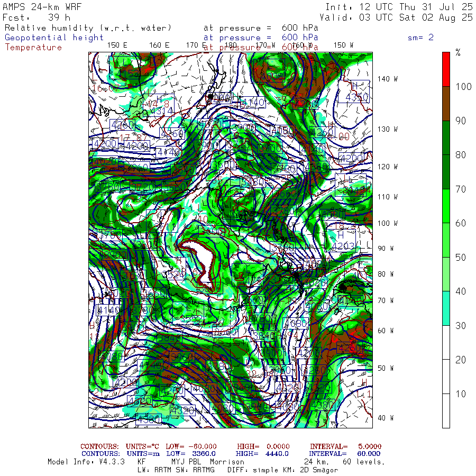Viewport: 476px width, 476px height.
Task: Click the 'LOW= -60.000' temperature contour text
Action: coord(191,446)
